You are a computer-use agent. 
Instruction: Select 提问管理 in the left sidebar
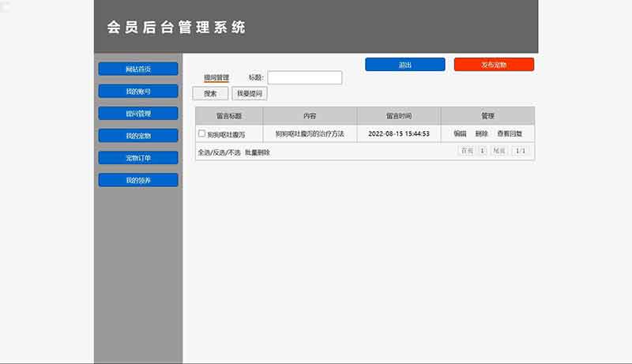pyautogui.click(x=138, y=114)
